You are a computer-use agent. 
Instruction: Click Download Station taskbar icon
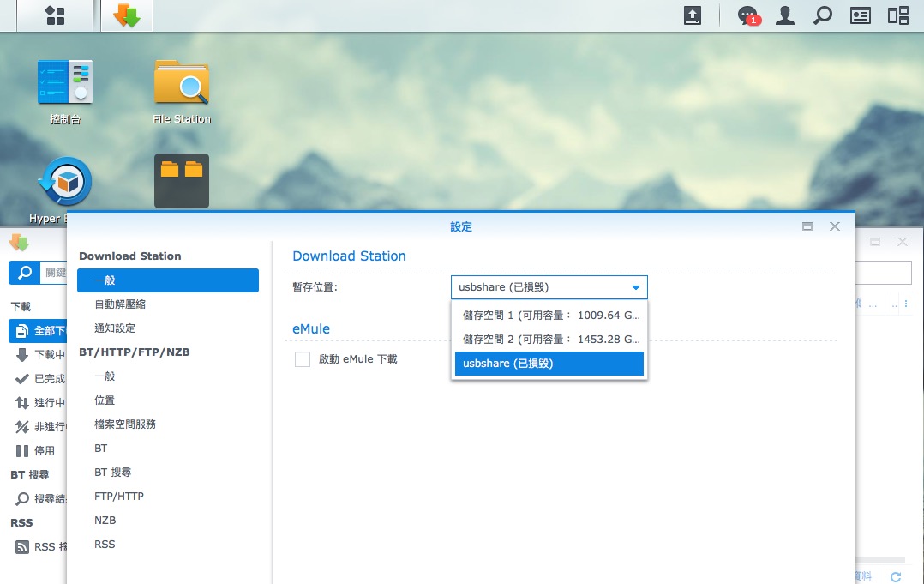(127, 15)
